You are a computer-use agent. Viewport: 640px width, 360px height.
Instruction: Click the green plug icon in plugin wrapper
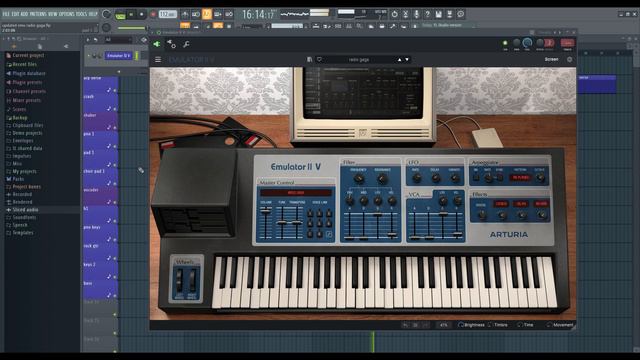tap(157, 44)
